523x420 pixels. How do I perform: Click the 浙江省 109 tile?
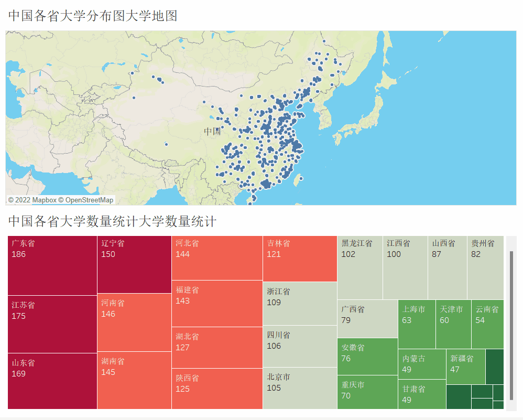click(300, 303)
